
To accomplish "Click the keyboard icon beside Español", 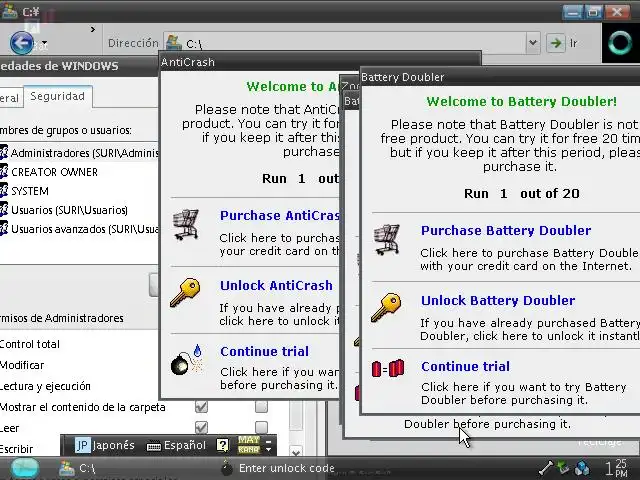I will tap(154, 446).
